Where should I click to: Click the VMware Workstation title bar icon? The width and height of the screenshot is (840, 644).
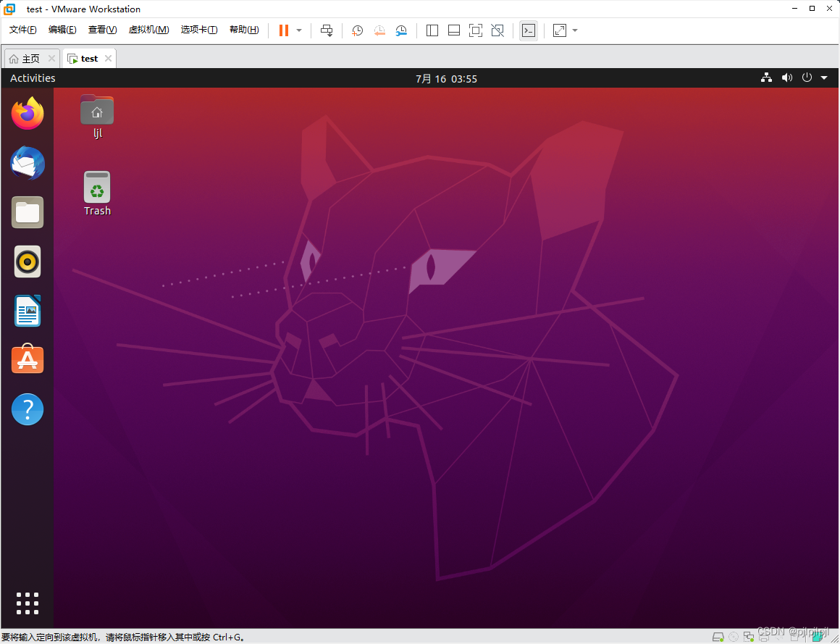coord(9,9)
